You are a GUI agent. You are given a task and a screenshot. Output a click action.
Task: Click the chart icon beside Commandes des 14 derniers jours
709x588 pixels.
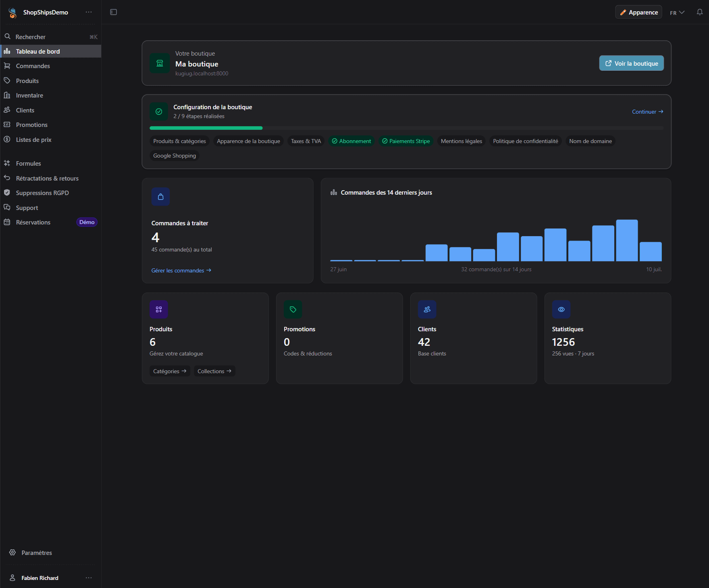[x=334, y=192]
